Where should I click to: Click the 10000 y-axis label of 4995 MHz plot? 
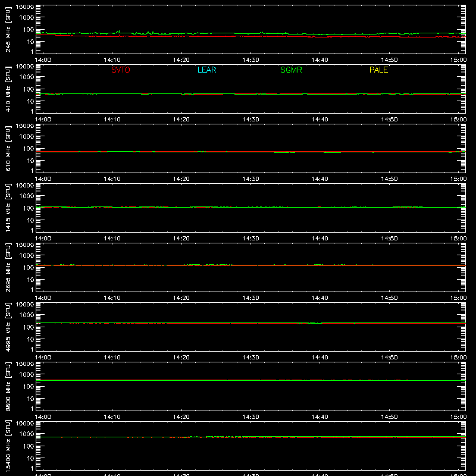click(25, 304)
